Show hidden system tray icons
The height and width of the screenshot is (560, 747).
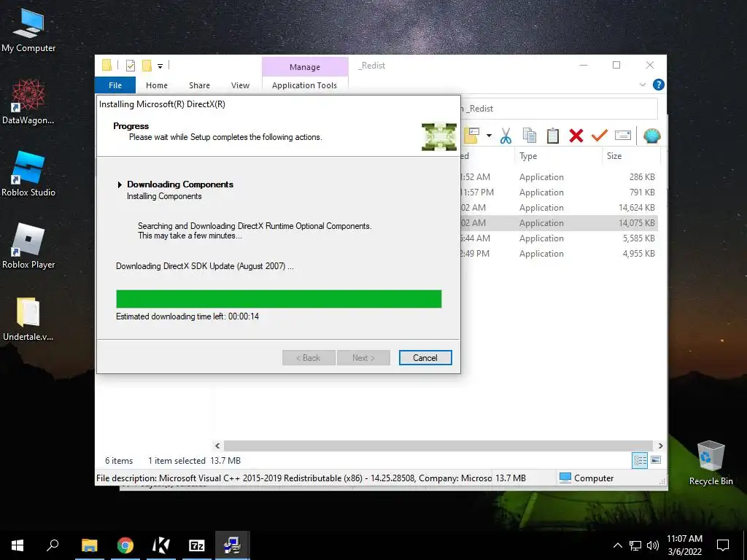(x=617, y=545)
